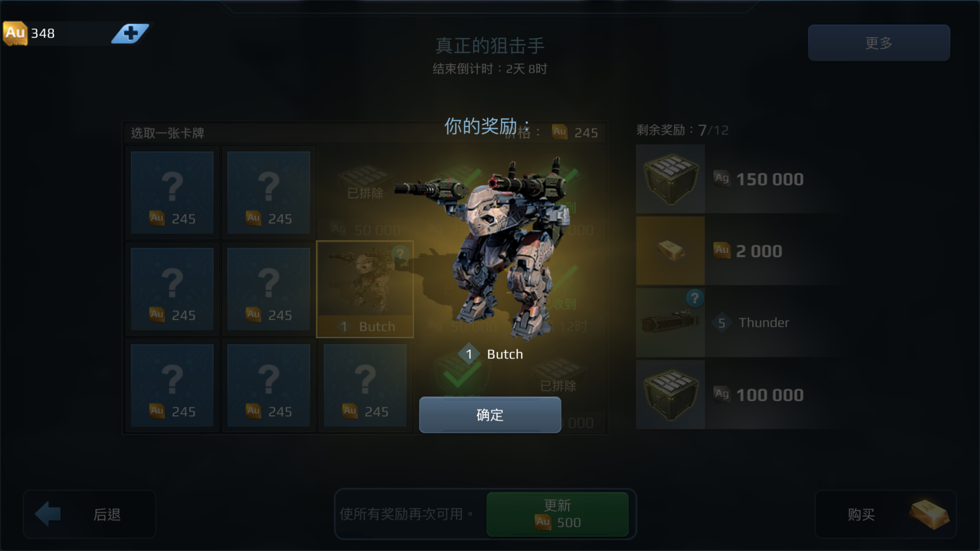Tap the blue plus icon to add gold
This screenshot has height=551, width=980.
tap(130, 33)
